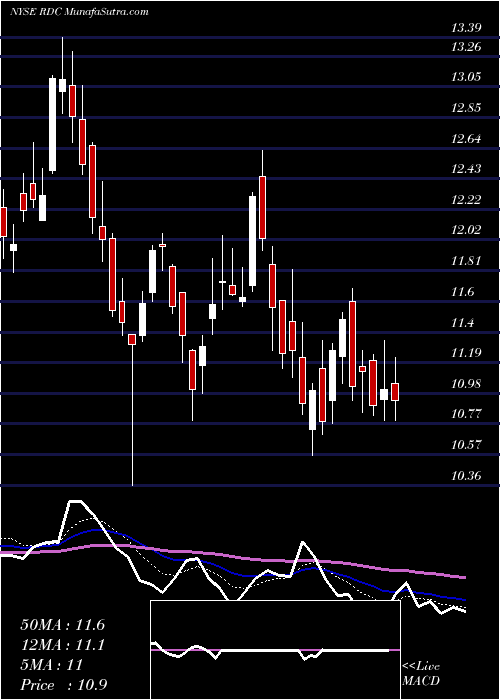The width and height of the screenshot is (500, 700).
Task: Click the 11.19 price axis label
Action: [466, 353]
